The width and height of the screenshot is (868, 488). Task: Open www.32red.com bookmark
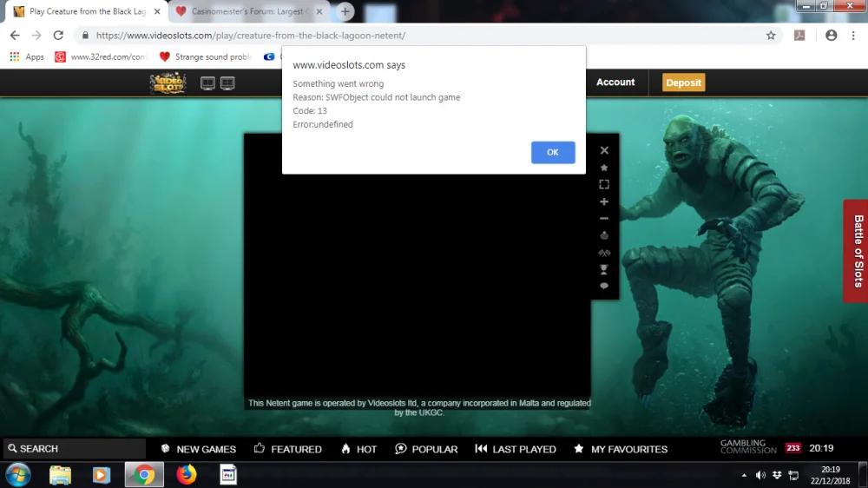click(100, 56)
